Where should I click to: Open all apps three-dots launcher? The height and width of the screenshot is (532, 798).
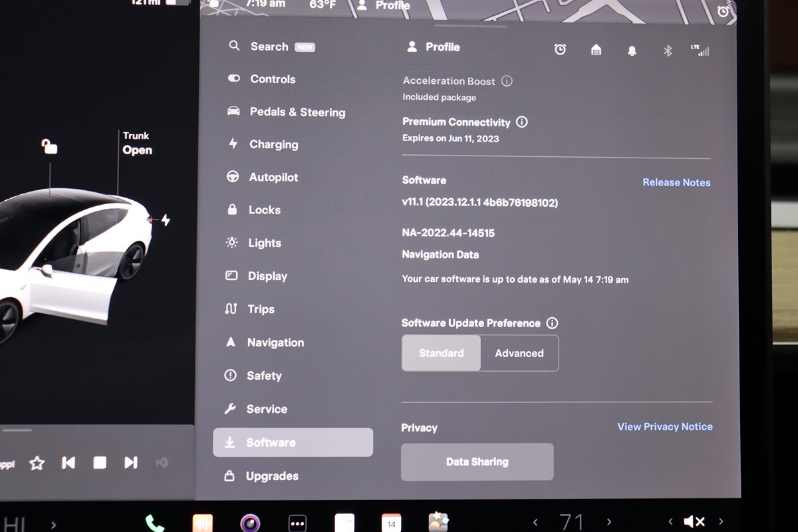click(297, 523)
